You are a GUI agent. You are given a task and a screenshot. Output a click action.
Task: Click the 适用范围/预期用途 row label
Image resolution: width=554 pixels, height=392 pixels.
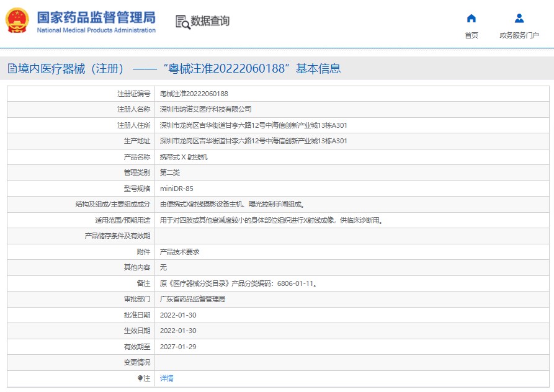point(123,220)
